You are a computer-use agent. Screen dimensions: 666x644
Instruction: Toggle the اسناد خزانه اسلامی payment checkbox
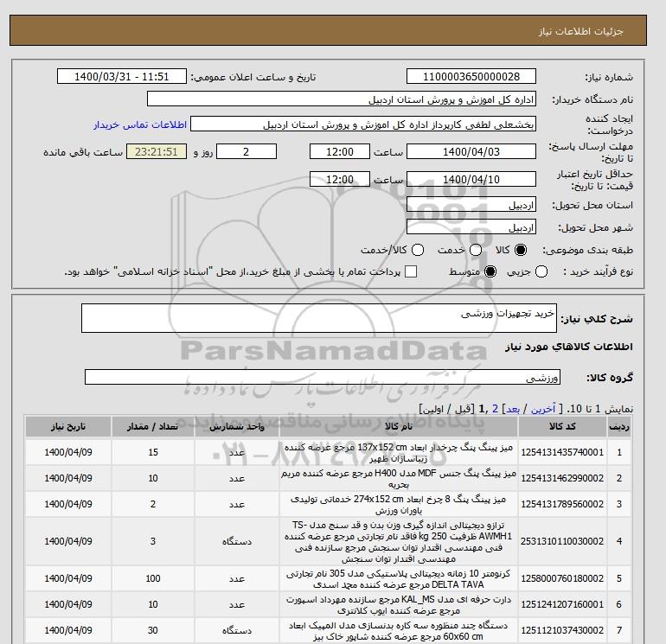tap(411, 271)
